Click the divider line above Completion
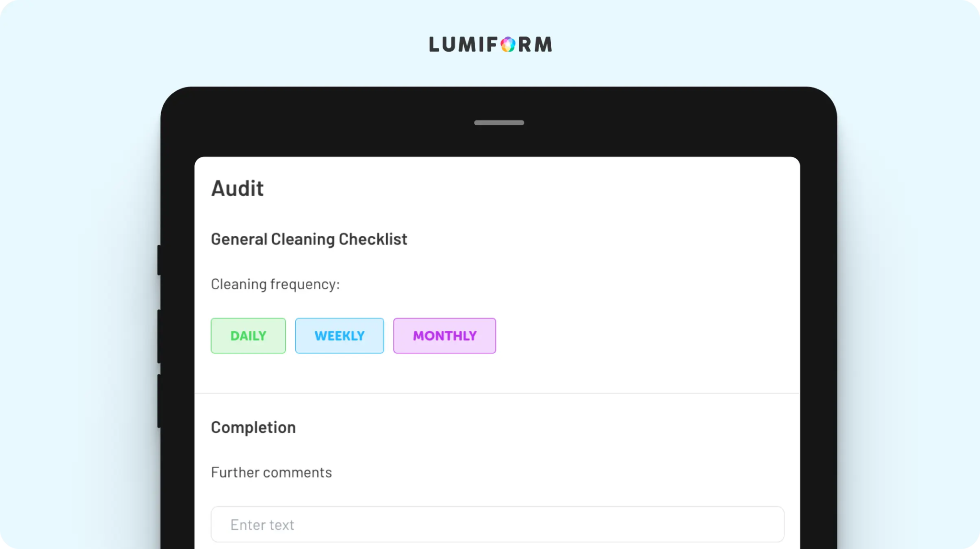The height and width of the screenshot is (549, 980). (497, 393)
